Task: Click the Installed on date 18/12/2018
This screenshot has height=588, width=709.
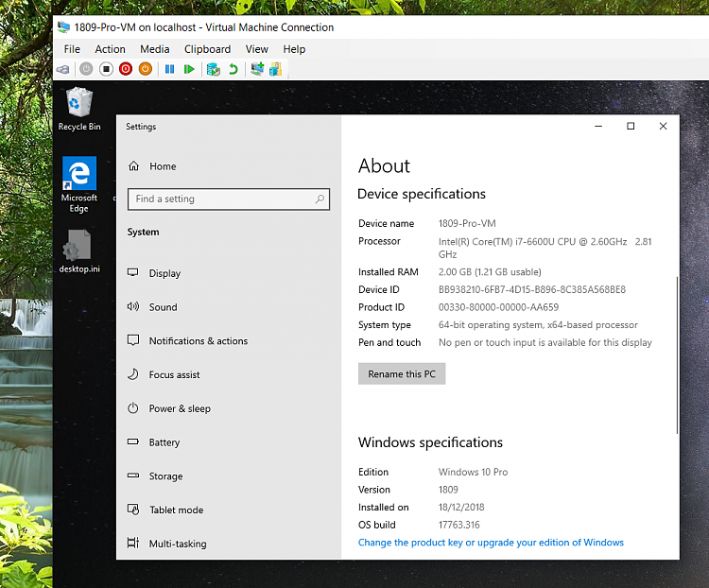Action: coord(461,507)
